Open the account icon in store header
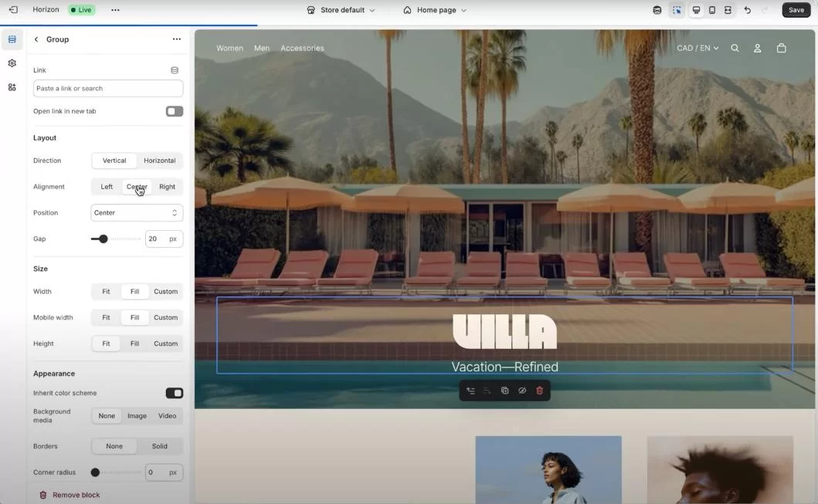The width and height of the screenshot is (818, 504). click(758, 48)
